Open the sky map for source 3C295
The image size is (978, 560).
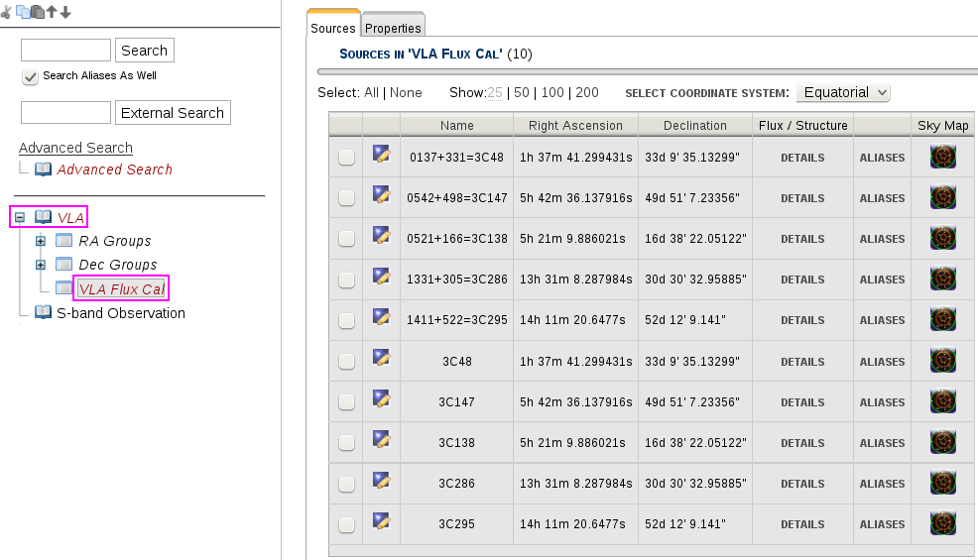pyautogui.click(x=942, y=523)
